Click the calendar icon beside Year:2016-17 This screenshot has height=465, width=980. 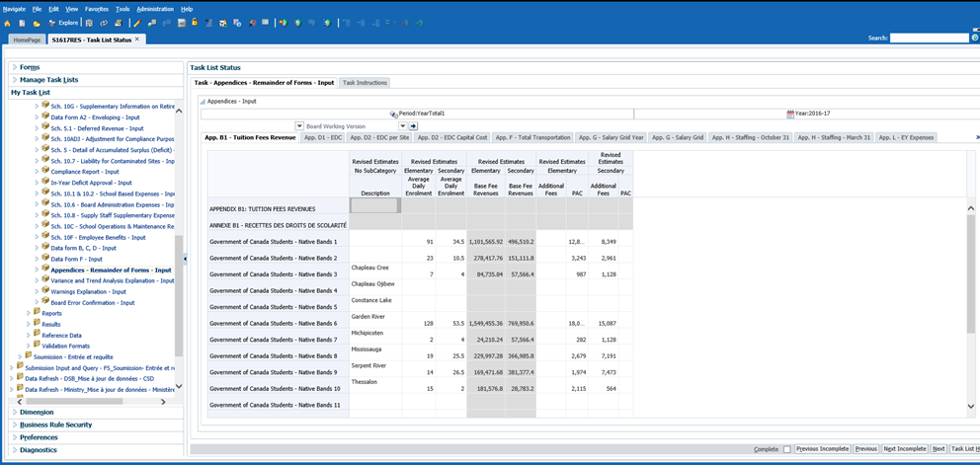(790, 114)
